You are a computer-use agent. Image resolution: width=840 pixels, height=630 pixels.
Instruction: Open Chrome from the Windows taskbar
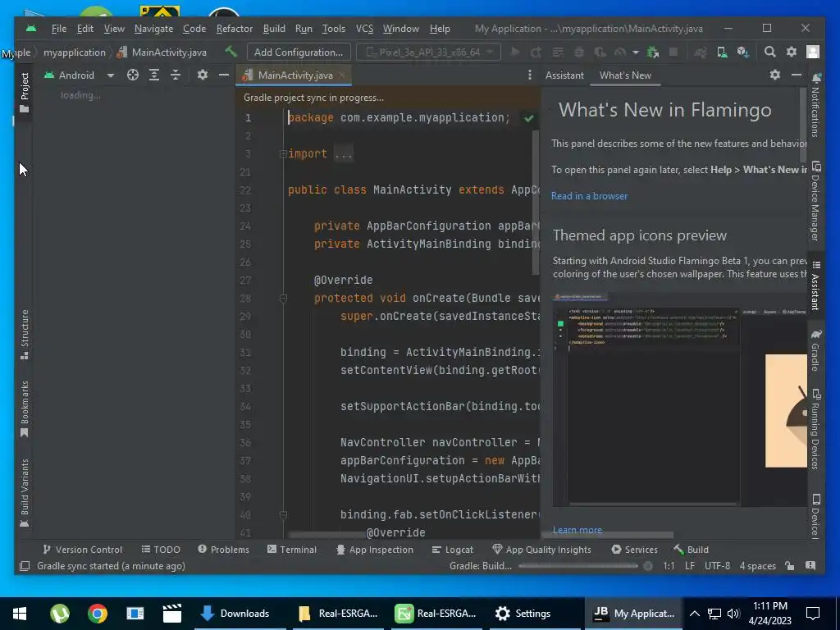98,614
